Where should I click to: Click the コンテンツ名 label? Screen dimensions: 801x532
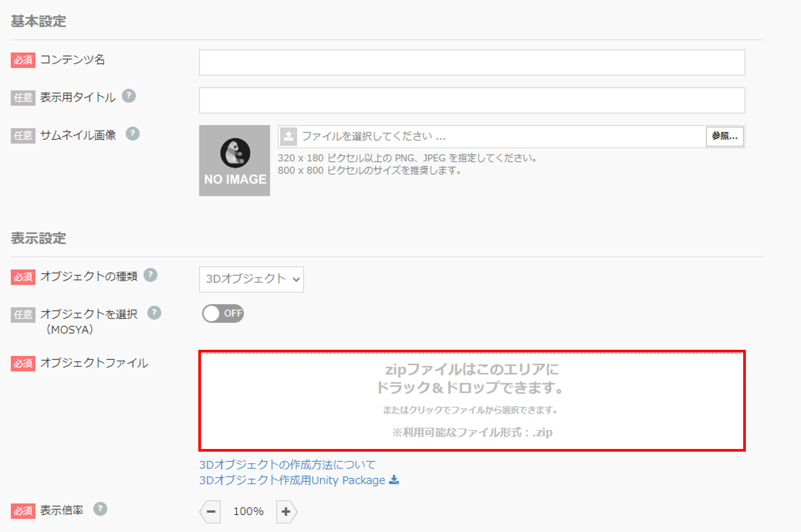[x=73, y=60]
